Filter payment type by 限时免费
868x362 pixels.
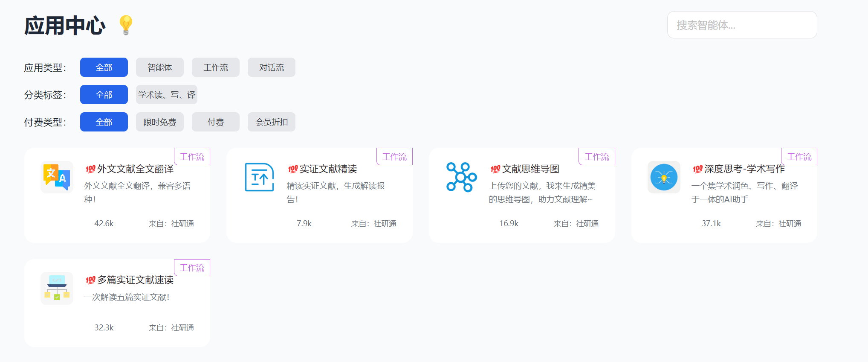160,122
